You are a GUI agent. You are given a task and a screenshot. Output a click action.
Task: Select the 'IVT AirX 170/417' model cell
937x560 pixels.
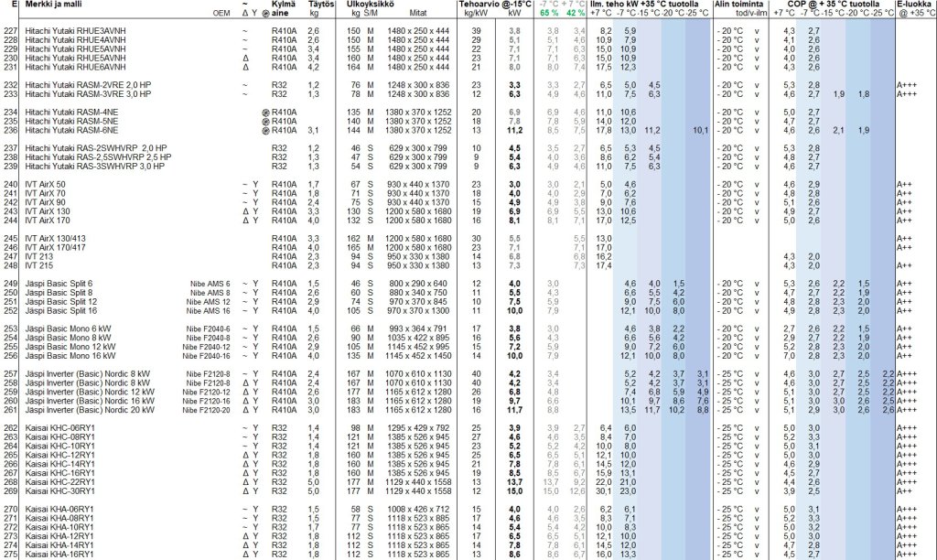point(55,247)
